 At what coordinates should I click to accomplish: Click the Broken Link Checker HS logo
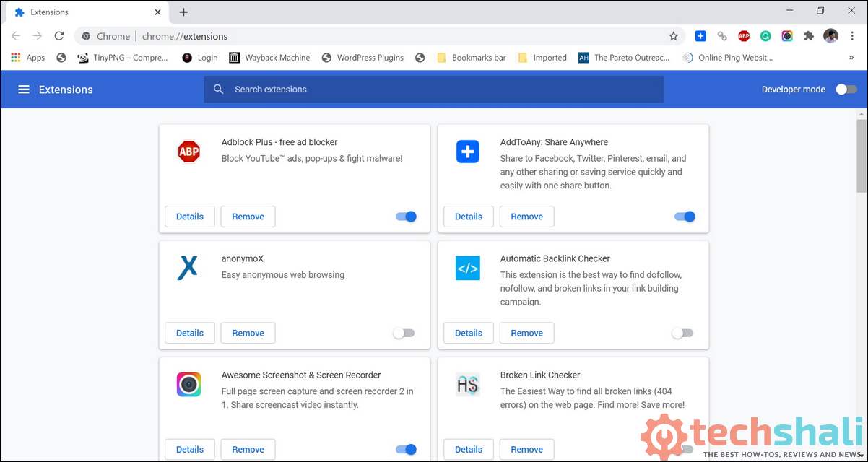[x=468, y=384]
